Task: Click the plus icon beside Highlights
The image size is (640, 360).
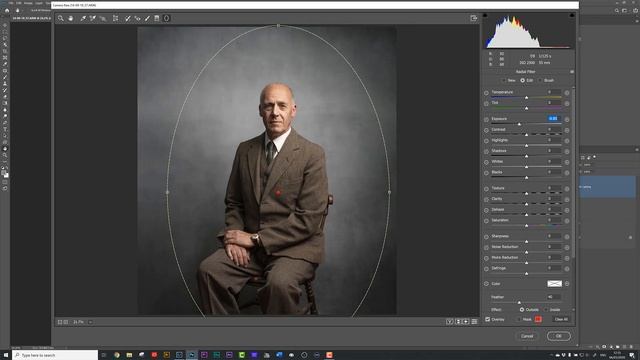Action: tap(567, 141)
